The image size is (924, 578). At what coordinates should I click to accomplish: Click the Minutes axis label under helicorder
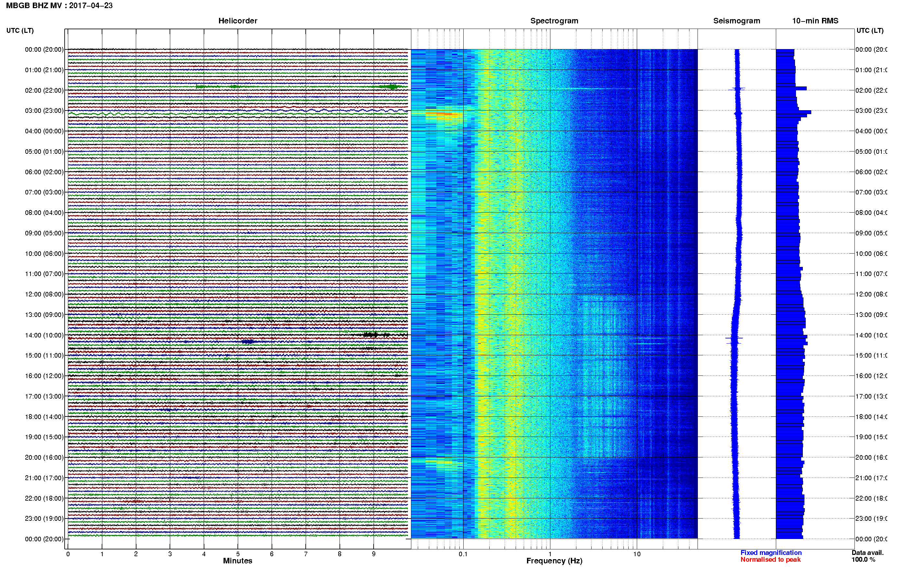(x=237, y=561)
